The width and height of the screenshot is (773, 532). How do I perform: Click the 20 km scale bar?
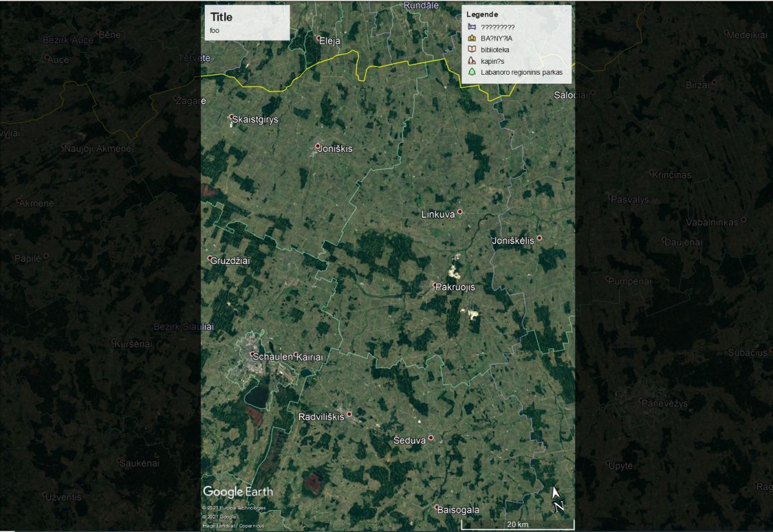click(x=517, y=526)
